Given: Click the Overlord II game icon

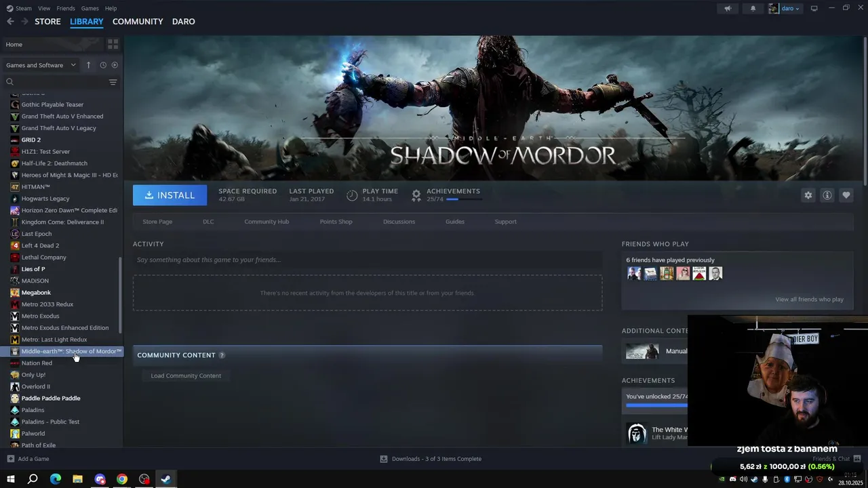Looking at the screenshot, I should click(15, 386).
